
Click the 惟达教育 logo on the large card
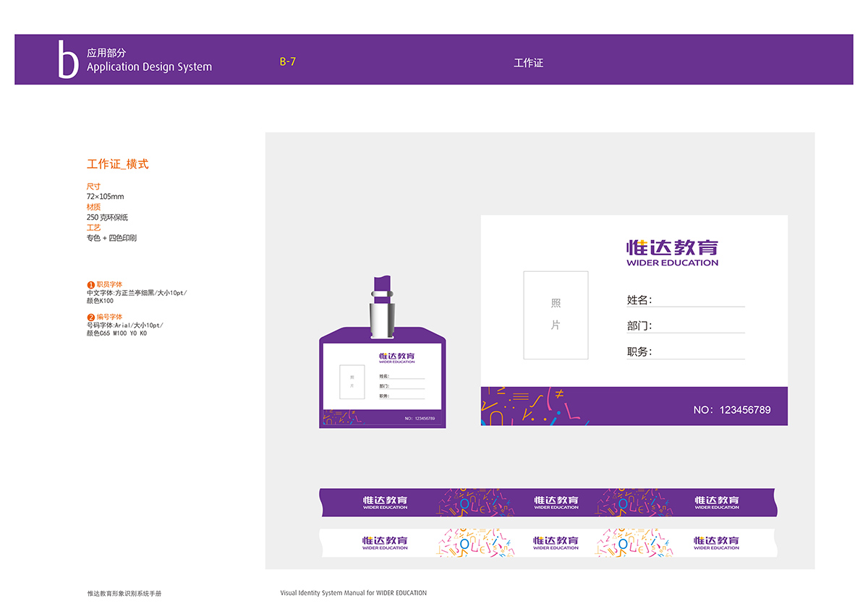click(x=672, y=252)
